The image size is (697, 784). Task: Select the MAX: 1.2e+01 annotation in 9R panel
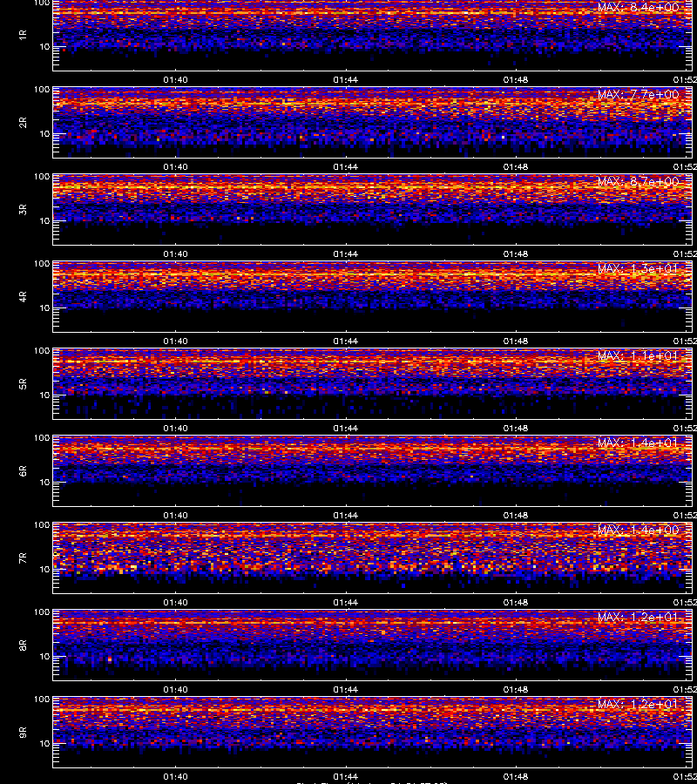pos(638,705)
